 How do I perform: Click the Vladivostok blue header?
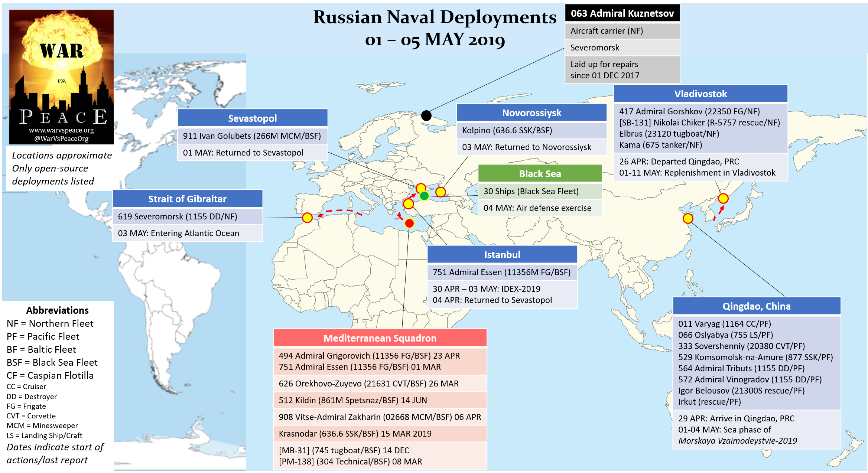pyautogui.click(x=700, y=94)
